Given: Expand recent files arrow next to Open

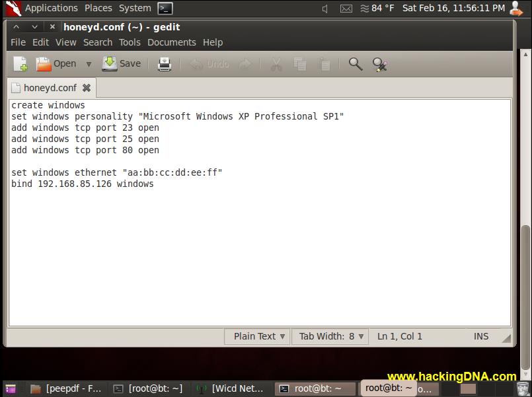Looking at the screenshot, I should [x=89, y=64].
